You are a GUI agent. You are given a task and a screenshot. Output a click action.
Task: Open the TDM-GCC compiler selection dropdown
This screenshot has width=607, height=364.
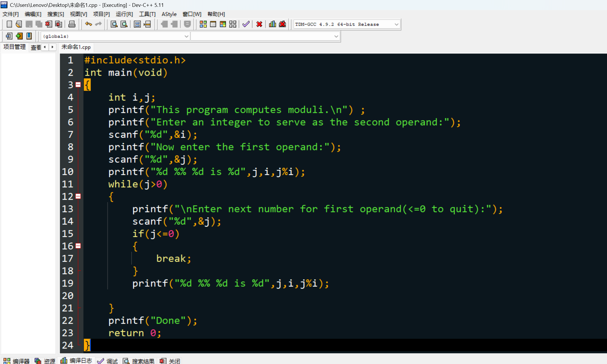click(396, 25)
